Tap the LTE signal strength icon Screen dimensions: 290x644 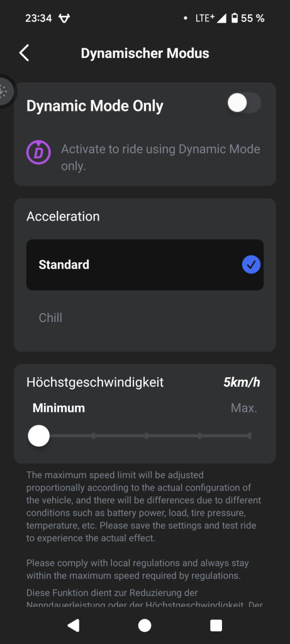221,18
